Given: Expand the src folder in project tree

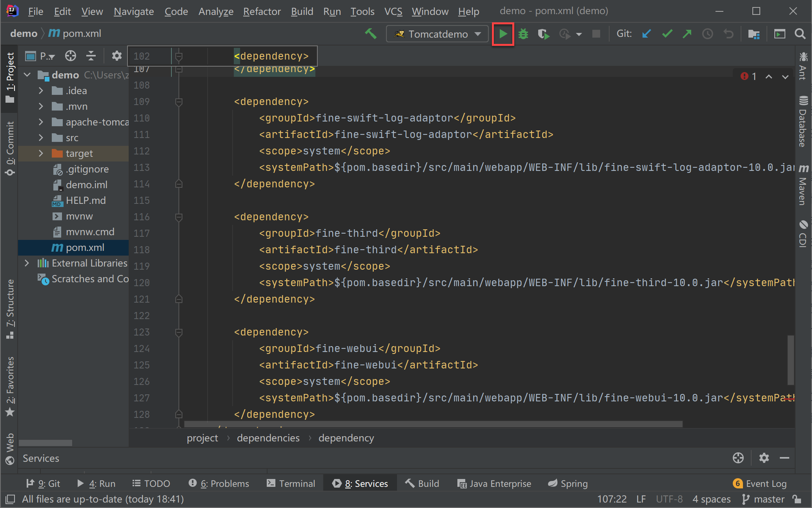Looking at the screenshot, I should 41,138.
